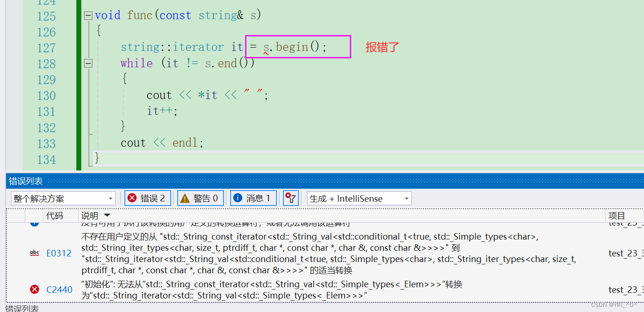Click the 项目 column header

point(617,215)
